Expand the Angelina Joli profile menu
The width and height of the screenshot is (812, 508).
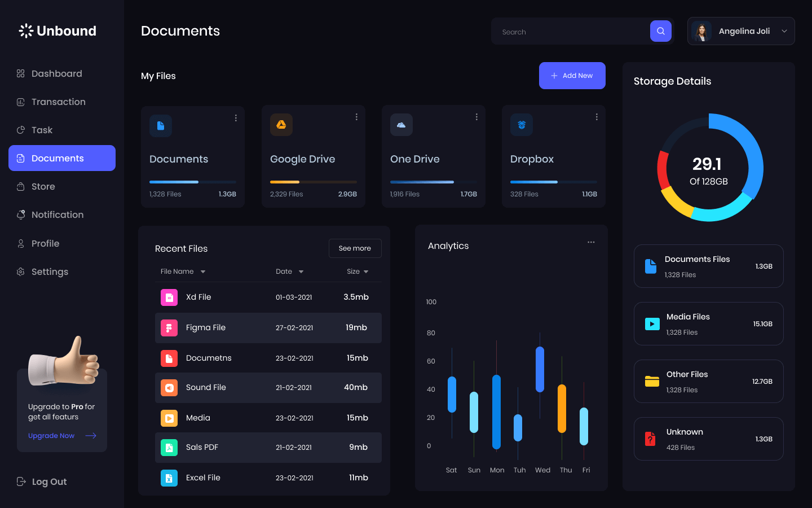click(x=784, y=31)
